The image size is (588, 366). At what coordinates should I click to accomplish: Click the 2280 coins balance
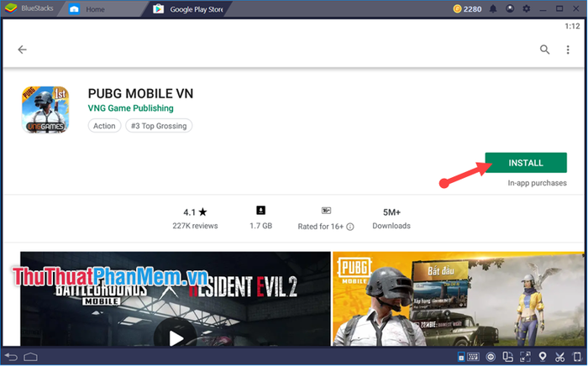coord(467,9)
